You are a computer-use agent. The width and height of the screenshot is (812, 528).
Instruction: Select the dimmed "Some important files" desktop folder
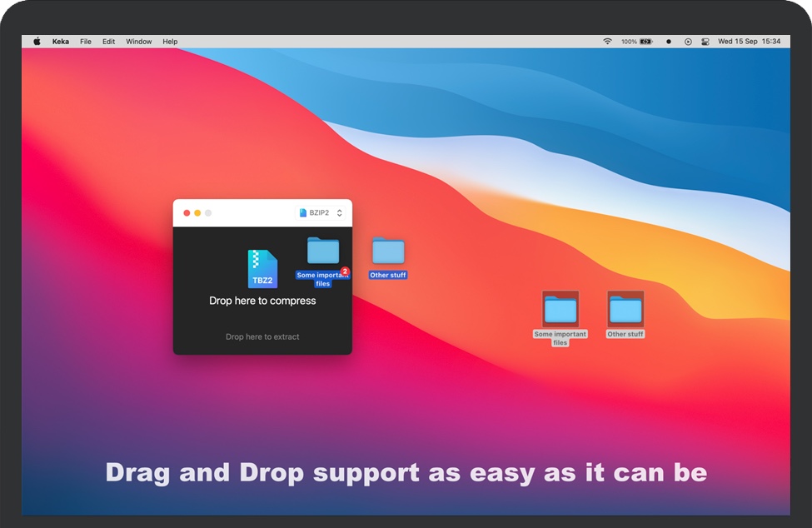[x=560, y=310]
